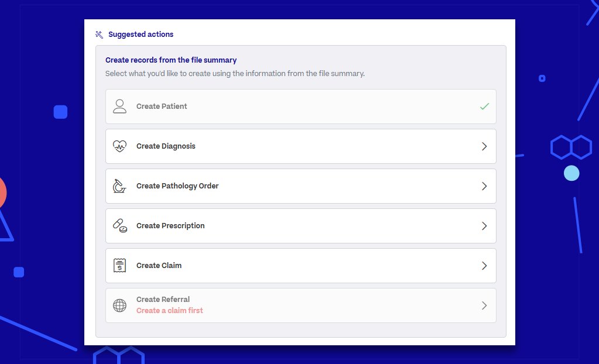
Task: Select Create Pathology Order label
Action: 177,186
